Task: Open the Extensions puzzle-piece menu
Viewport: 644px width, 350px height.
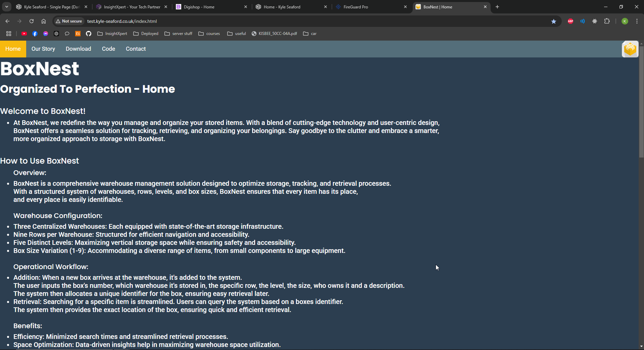Action: pos(607,21)
